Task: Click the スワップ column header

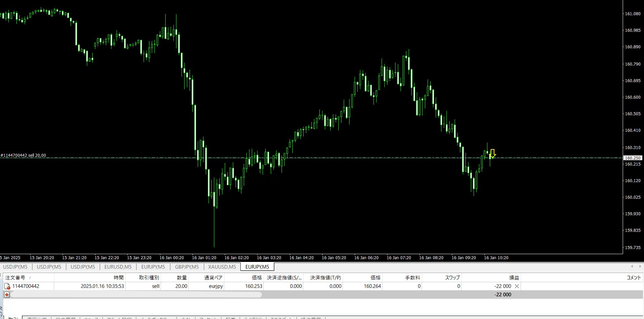Action: click(x=452, y=277)
